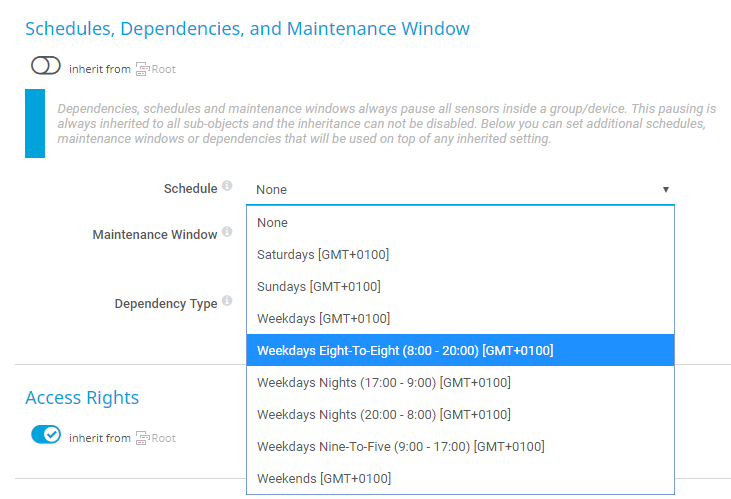The width and height of the screenshot is (731, 499).
Task: Click the Root device icon under Schedules heading
Action: point(142,69)
